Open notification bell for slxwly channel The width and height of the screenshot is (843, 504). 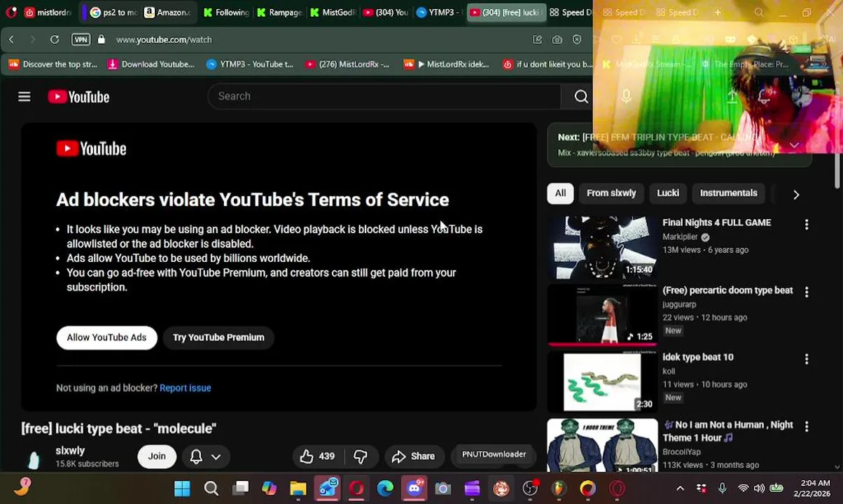[x=196, y=456]
